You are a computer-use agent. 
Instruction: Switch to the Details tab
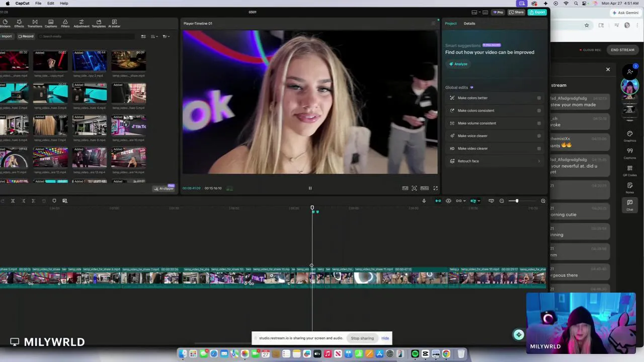coord(469,23)
